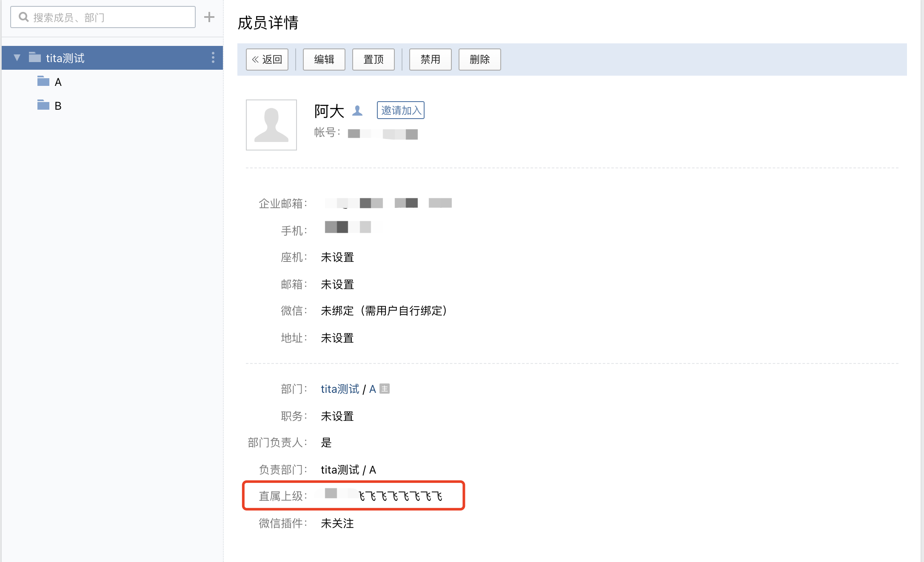Viewport: 924px width, 562px height.
Task: Collapse the tita测试 department tree
Action: pyautogui.click(x=17, y=57)
